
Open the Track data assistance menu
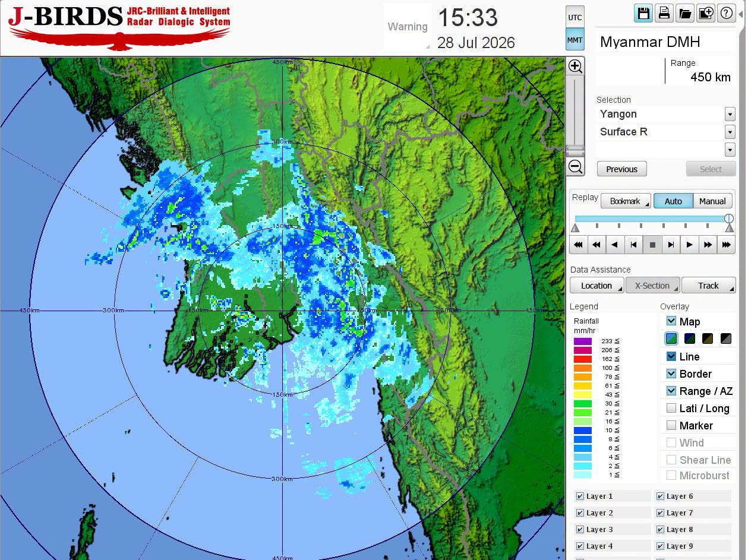click(708, 286)
